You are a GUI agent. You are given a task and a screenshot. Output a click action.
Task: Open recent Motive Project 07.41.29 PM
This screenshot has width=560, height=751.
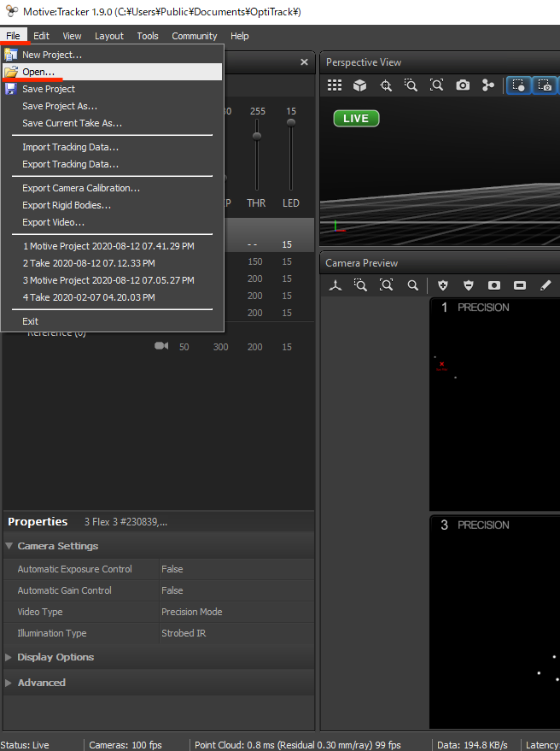click(x=113, y=246)
